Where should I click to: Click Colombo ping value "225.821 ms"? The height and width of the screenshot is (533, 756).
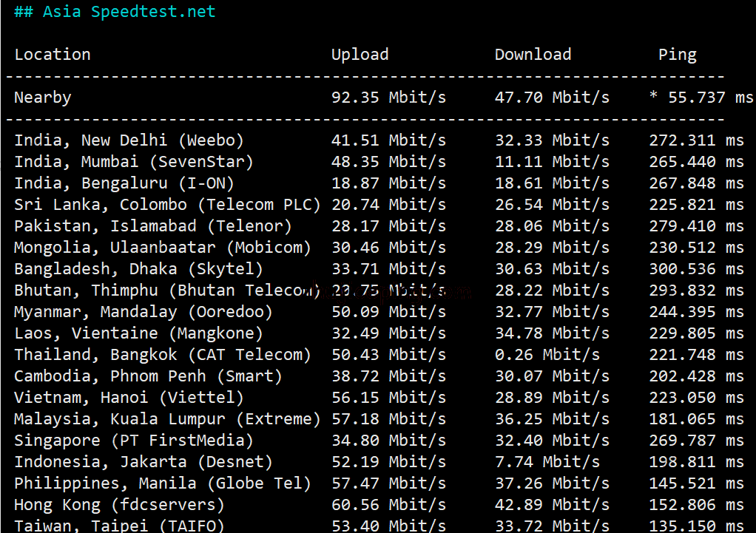tap(696, 205)
